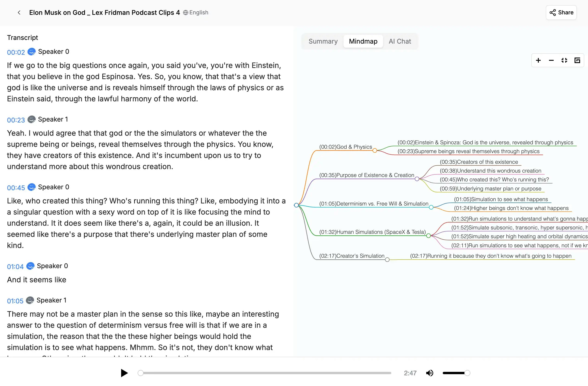Open the AI Chat tab
The image size is (588, 386).
tap(400, 41)
